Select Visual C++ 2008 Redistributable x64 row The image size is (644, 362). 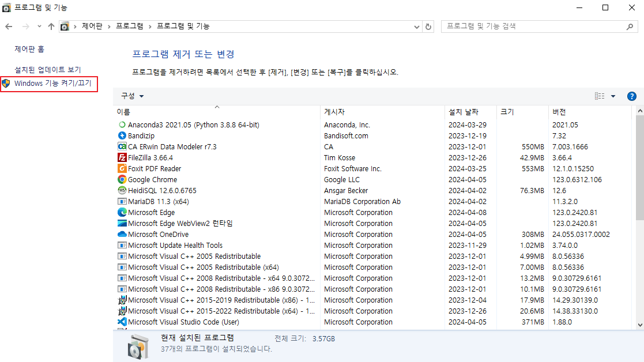pos(372,278)
